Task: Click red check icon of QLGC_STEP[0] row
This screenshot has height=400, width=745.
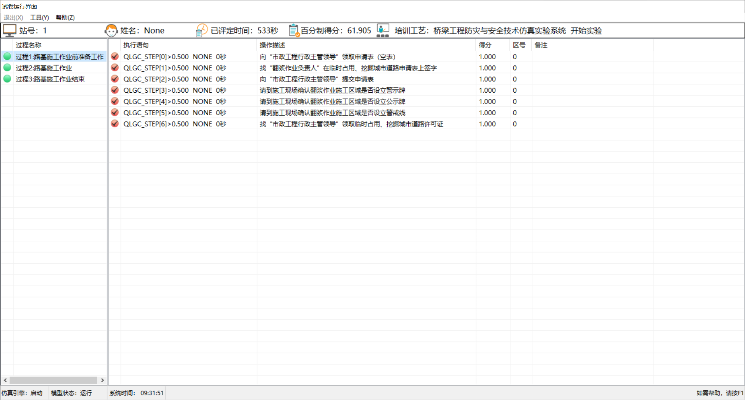Action: click(x=115, y=57)
